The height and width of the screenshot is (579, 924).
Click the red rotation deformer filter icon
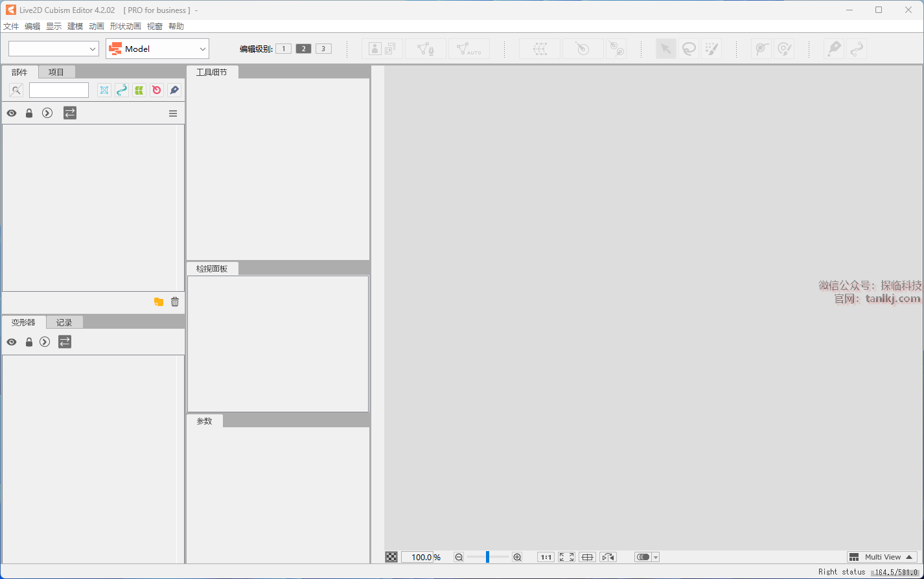click(x=157, y=90)
